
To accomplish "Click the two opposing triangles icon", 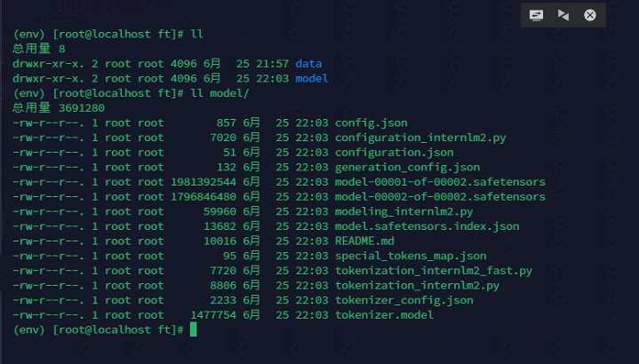I will [563, 15].
